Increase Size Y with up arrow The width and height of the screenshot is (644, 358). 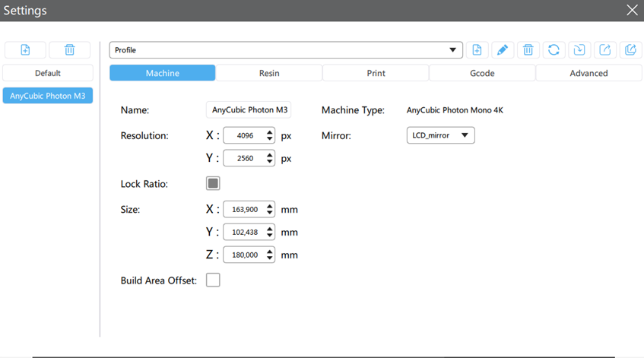coord(269,229)
